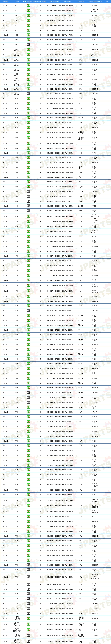Click diesel ON icon in S60 136kW / 185KM row

(29, 206)
